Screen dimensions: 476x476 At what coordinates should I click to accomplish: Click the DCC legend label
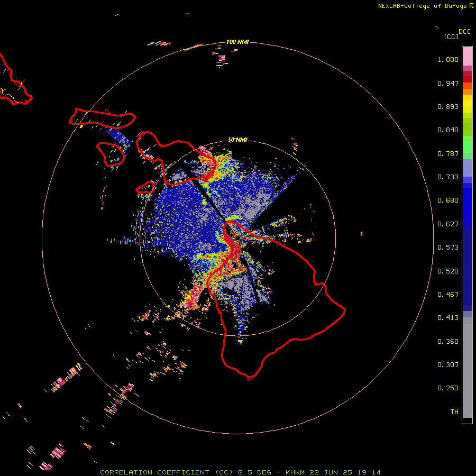point(464,32)
